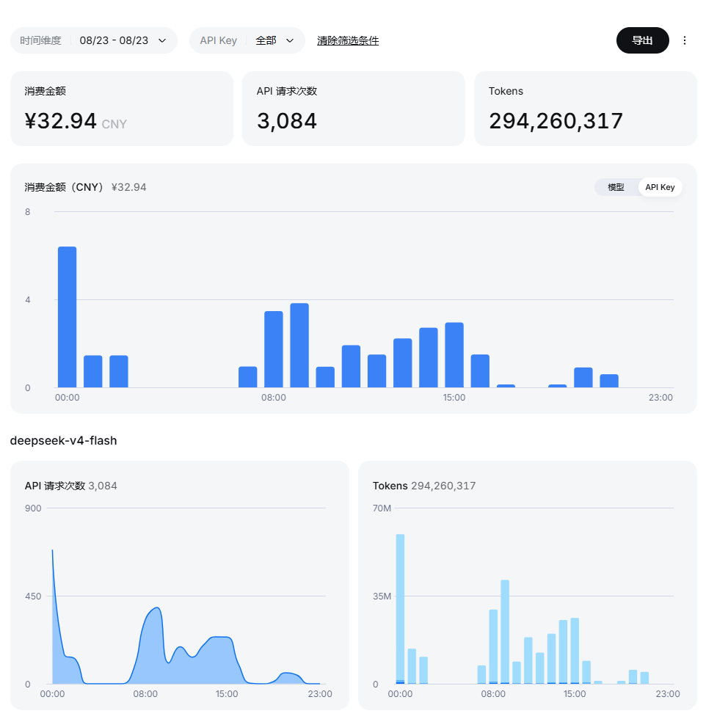The width and height of the screenshot is (728, 719).
Task: Click the 导出 export button
Action: [643, 40]
